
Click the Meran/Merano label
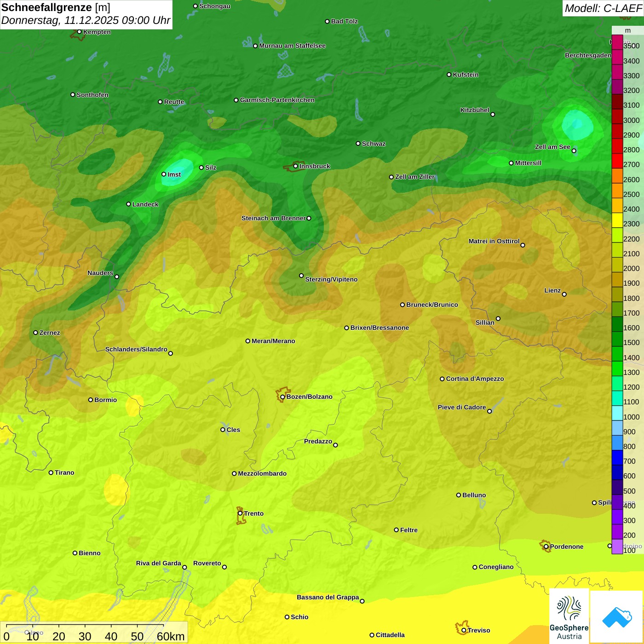(273, 341)
